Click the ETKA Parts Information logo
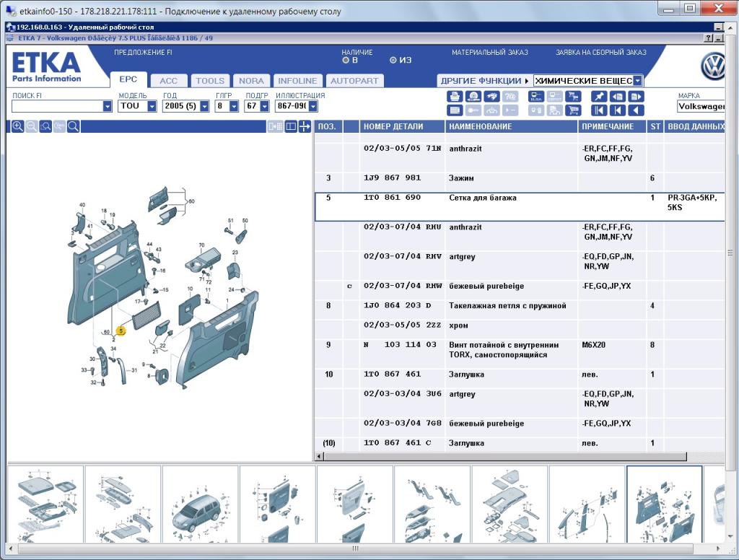The image size is (739, 560). 46,67
